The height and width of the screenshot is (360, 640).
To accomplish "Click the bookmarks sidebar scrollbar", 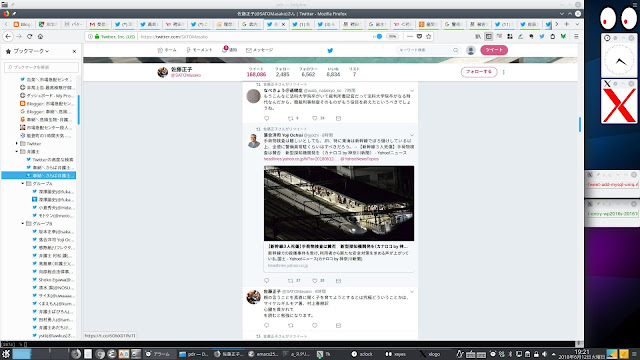I will (x=78, y=110).
